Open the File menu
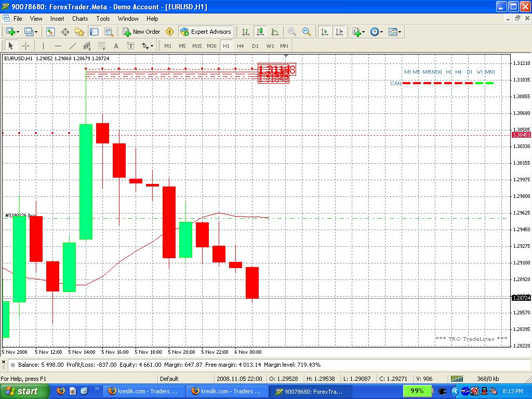This screenshot has height=399, width=532. (x=18, y=19)
